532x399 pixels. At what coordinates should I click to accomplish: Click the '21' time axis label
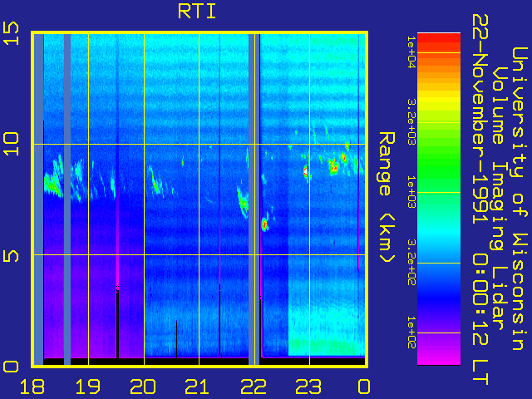pos(198,387)
